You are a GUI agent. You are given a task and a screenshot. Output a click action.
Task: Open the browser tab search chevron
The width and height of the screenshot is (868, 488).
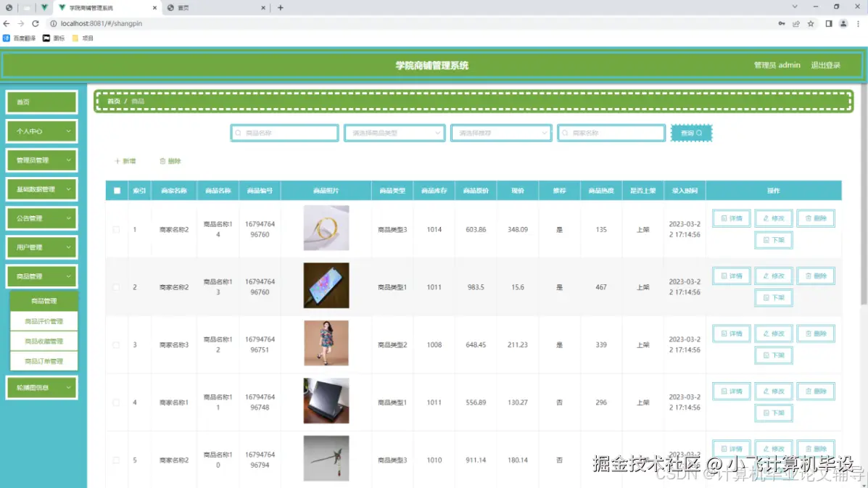tap(794, 7)
